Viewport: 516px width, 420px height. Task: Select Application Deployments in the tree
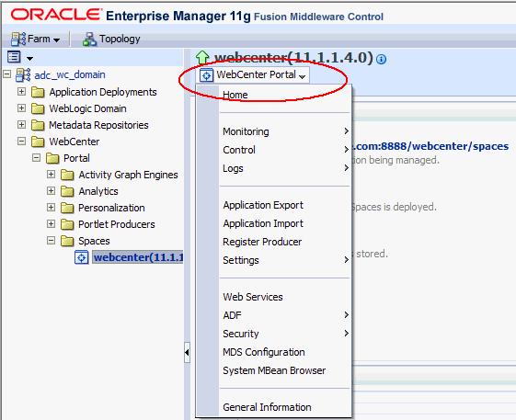[103, 92]
